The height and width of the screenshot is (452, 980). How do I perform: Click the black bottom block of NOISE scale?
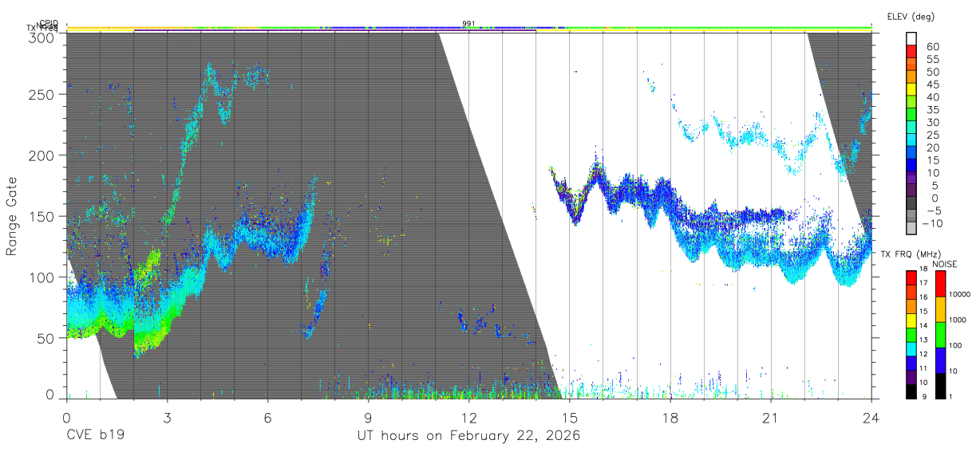point(941,386)
